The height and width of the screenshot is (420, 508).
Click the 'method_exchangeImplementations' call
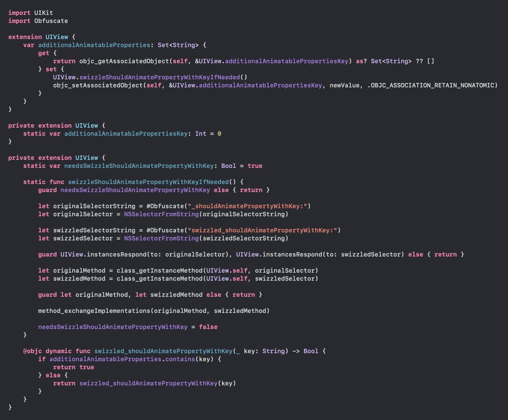click(154, 310)
